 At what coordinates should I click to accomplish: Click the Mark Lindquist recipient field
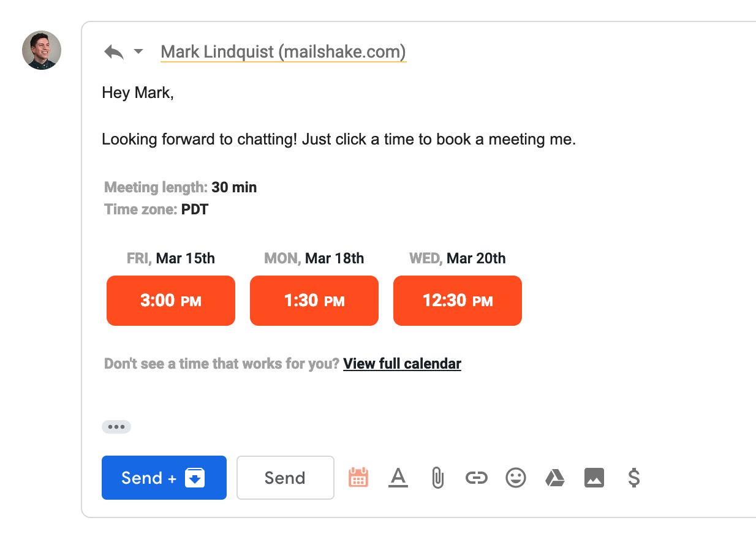(283, 52)
